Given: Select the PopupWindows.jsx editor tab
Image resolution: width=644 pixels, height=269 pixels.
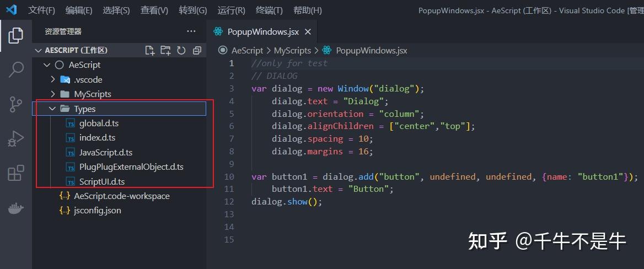Looking at the screenshot, I should tap(263, 31).
